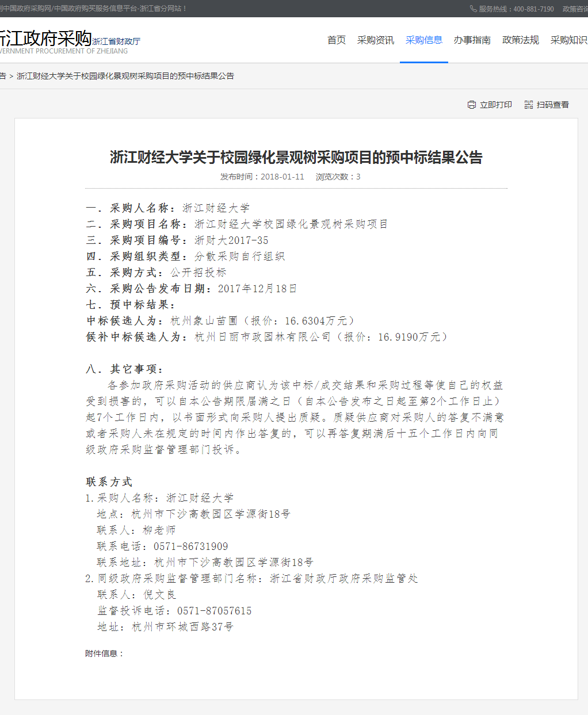Click 中国政府采购网 link in top bar

click(26, 9)
